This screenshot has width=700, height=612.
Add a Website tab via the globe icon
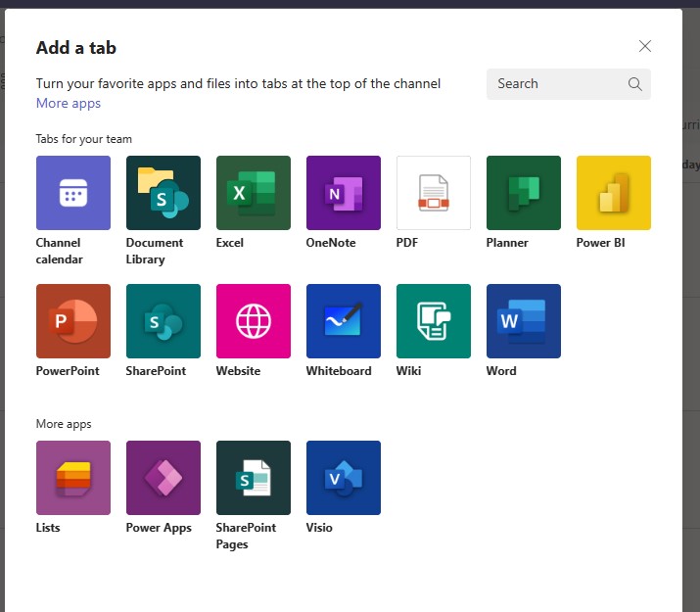tap(254, 321)
